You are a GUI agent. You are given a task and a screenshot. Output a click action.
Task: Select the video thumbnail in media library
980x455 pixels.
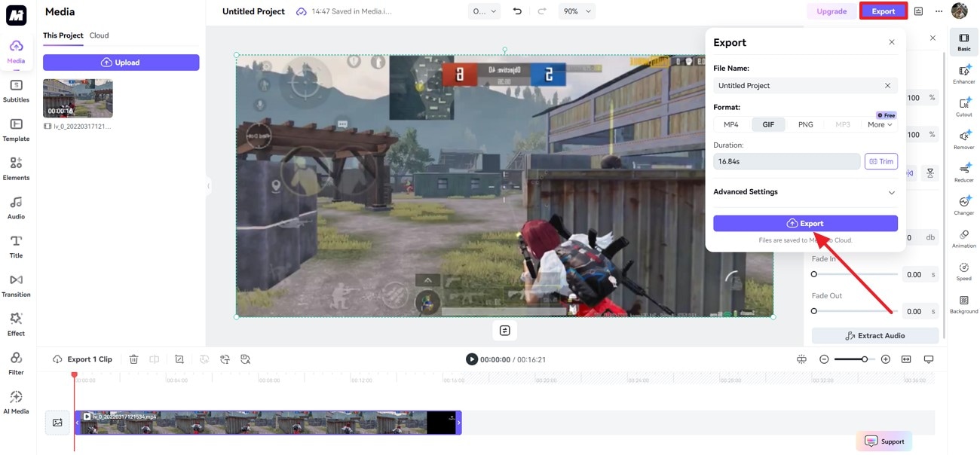pyautogui.click(x=78, y=99)
